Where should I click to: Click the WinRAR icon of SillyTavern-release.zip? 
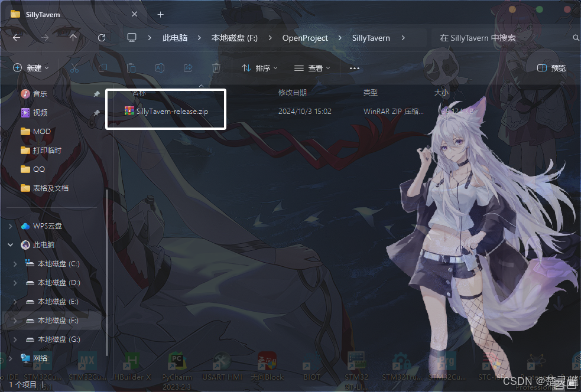129,111
